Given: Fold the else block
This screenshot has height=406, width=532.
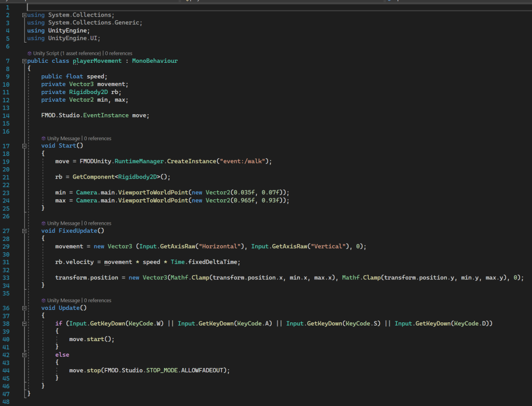Looking at the screenshot, I should [24, 355].
